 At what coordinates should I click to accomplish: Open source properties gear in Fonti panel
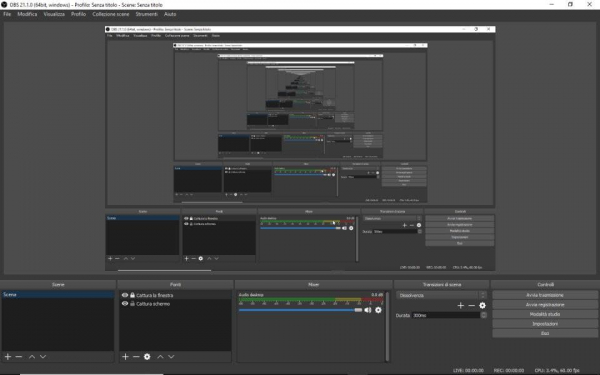tap(147, 357)
